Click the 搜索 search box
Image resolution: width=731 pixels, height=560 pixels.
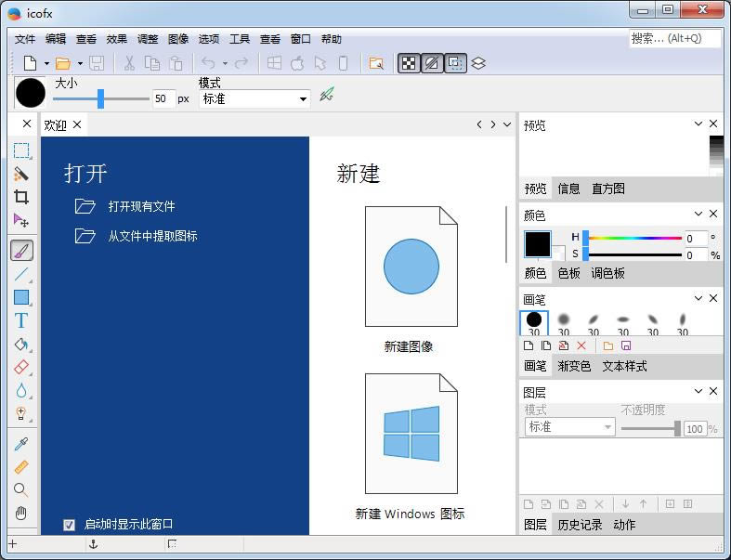674,38
